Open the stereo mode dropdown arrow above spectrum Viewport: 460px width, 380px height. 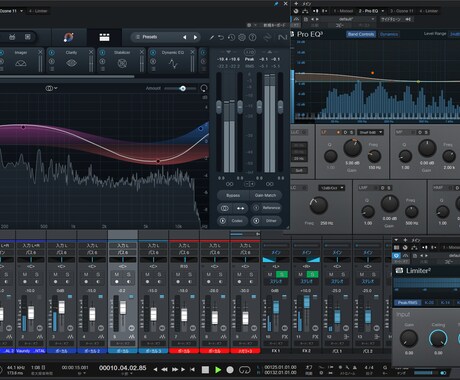56,88
